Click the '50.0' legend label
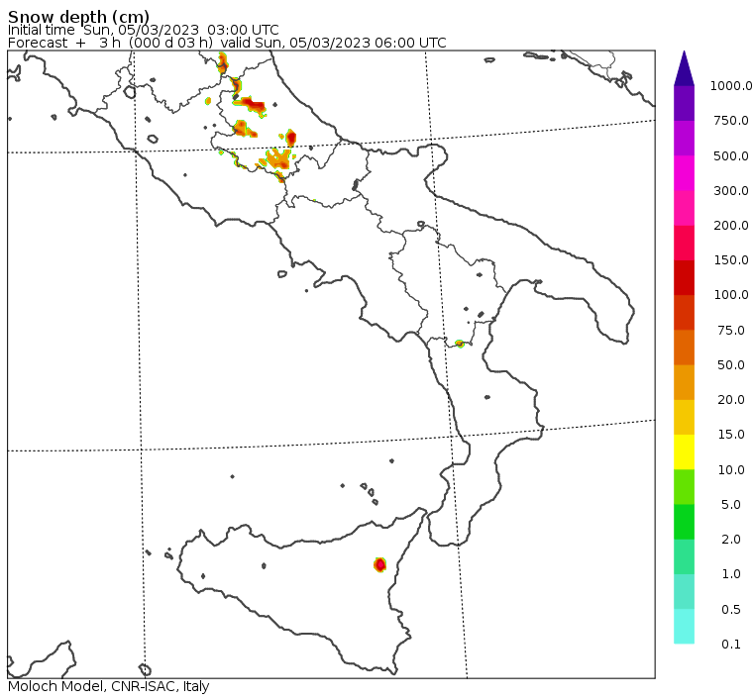The height and width of the screenshot is (700, 753). point(731,365)
